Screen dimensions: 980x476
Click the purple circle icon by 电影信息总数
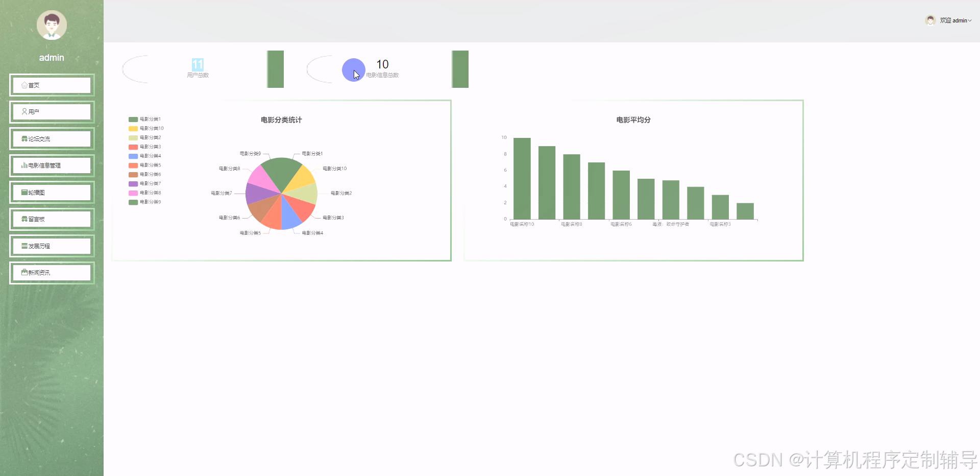pyautogui.click(x=353, y=69)
